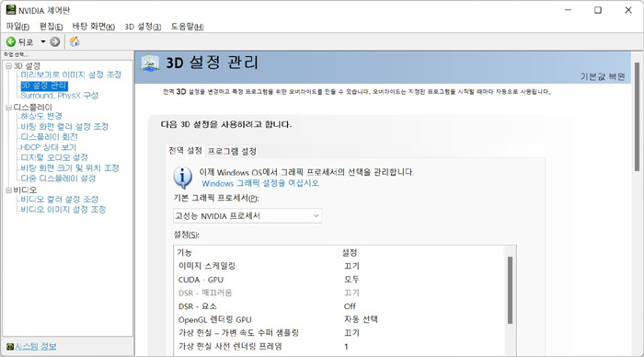
Task: Select 가상 현실 사전 렌더링 프레임 row
Action: (x=339, y=346)
